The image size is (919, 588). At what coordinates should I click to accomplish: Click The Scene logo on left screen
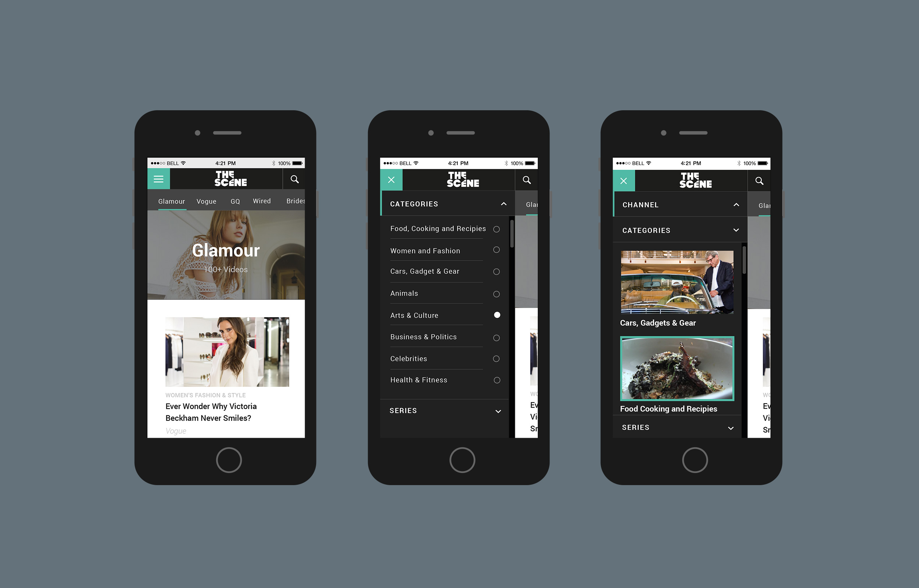(227, 180)
